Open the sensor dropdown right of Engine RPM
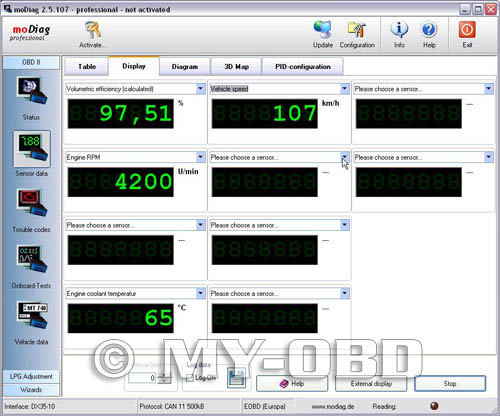This screenshot has height=416, width=500. point(345,157)
